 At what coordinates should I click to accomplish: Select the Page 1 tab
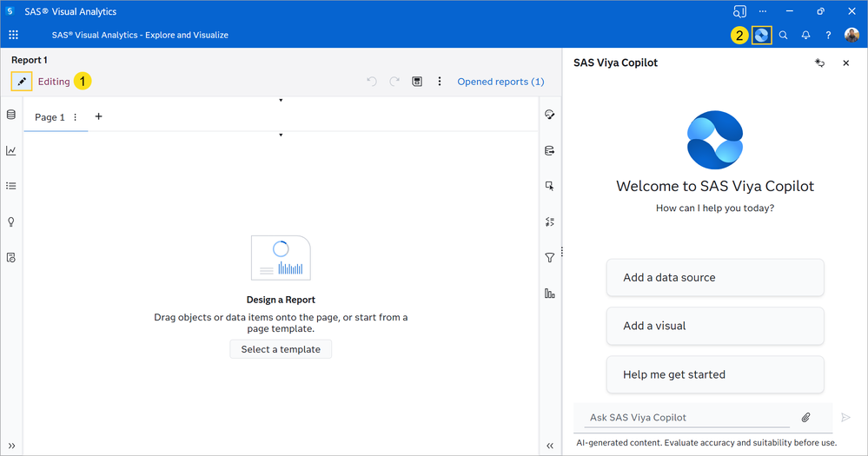click(50, 116)
